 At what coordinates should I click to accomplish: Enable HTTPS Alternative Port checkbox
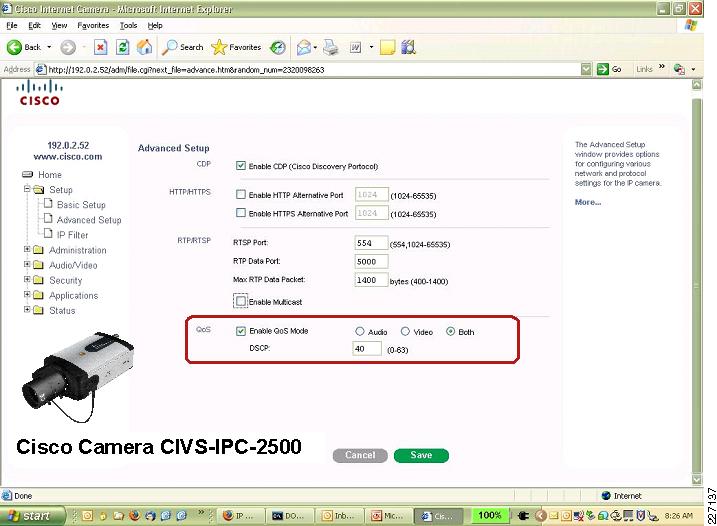coord(241,213)
